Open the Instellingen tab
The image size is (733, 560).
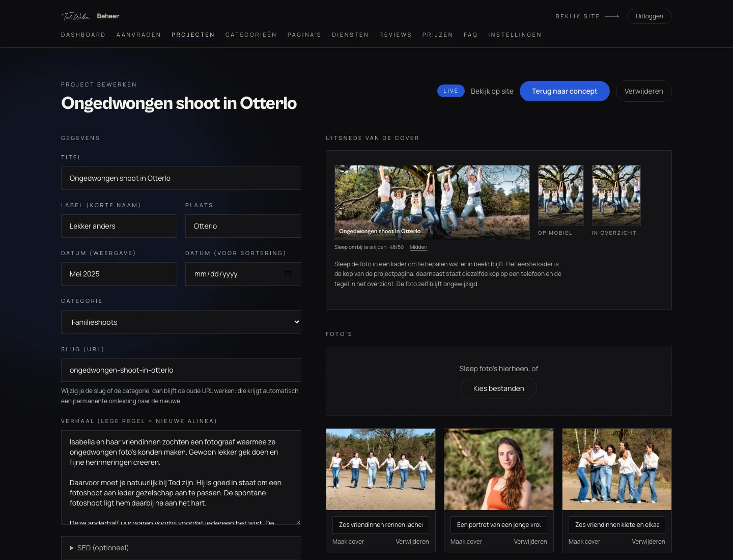click(x=515, y=35)
